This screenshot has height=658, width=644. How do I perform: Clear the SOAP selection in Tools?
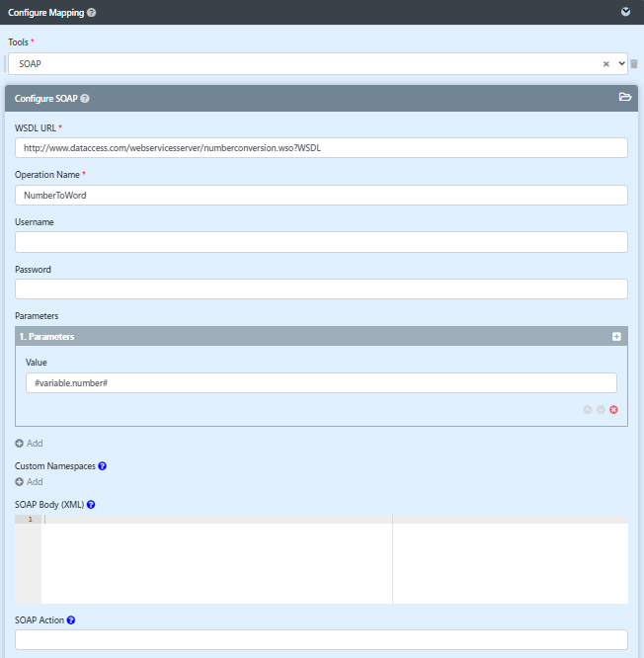(605, 64)
